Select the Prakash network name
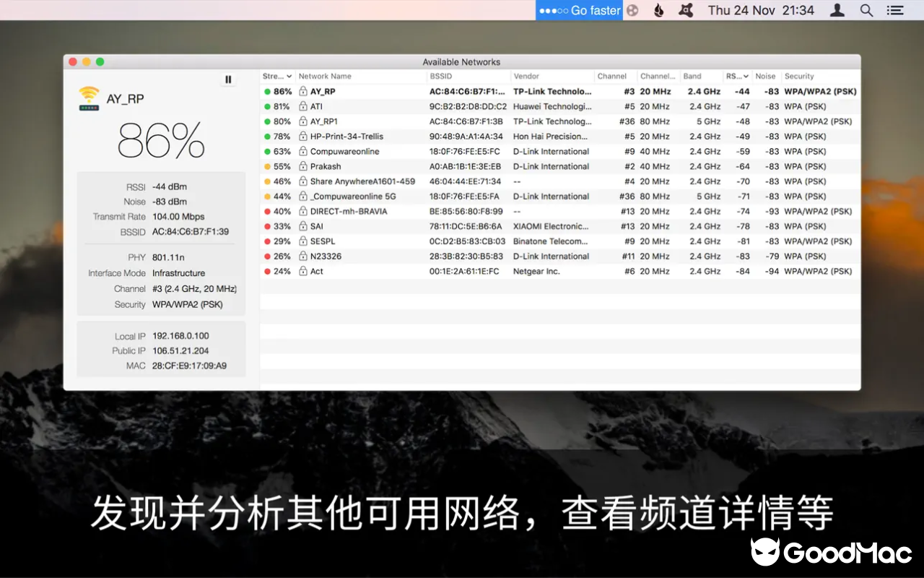 (326, 166)
